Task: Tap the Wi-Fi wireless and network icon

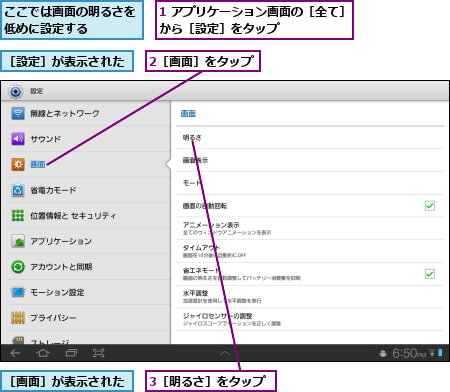Action: [18, 113]
